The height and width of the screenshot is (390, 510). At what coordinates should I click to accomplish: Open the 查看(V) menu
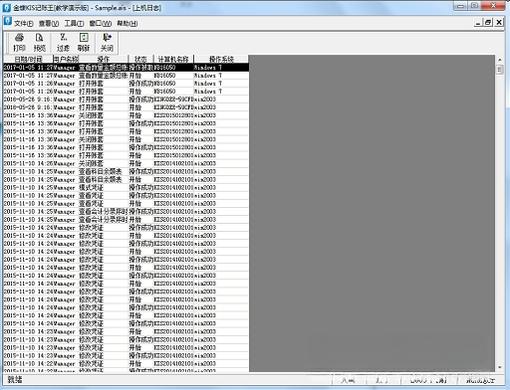49,23
